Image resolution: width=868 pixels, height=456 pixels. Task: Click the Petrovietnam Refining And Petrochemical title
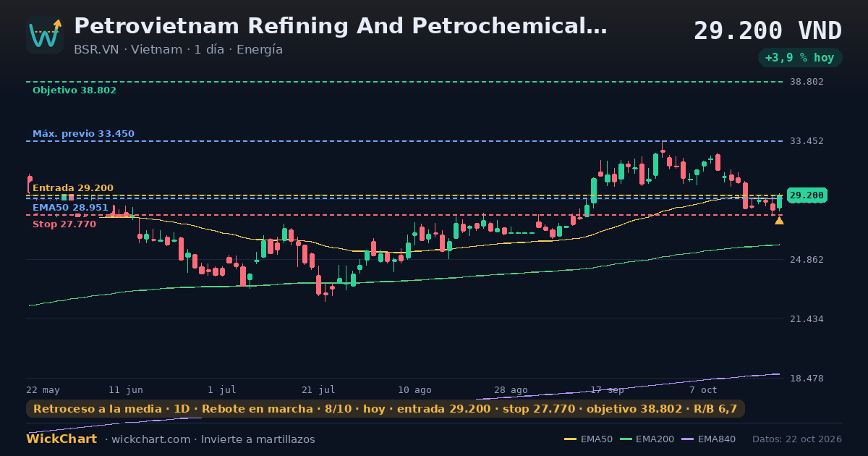tap(341, 27)
